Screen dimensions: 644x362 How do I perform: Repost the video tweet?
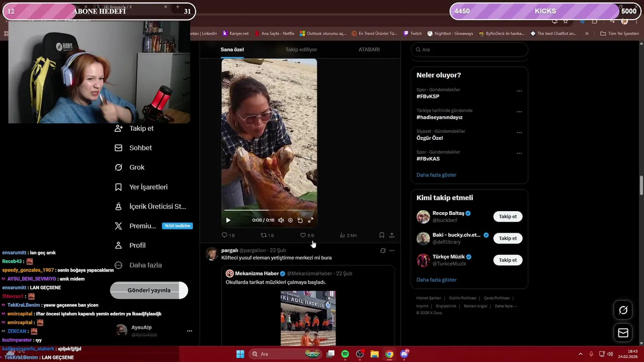click(x=267, y=235)
